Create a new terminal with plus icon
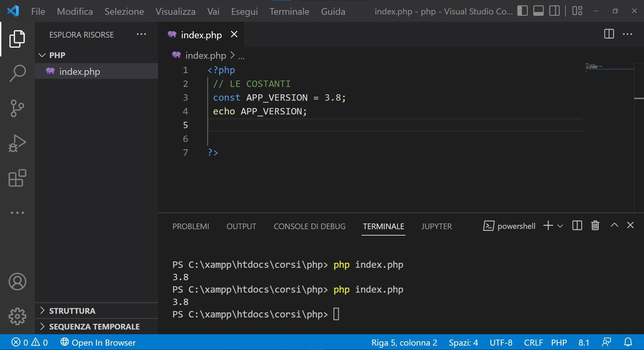Screen dimensions: 644x350 (548, 226)
